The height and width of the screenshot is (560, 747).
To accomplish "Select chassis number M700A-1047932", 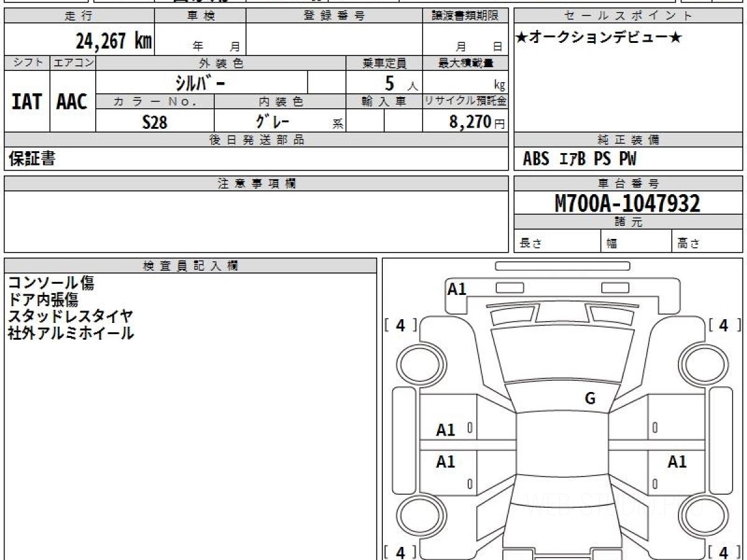I will 627,203.
